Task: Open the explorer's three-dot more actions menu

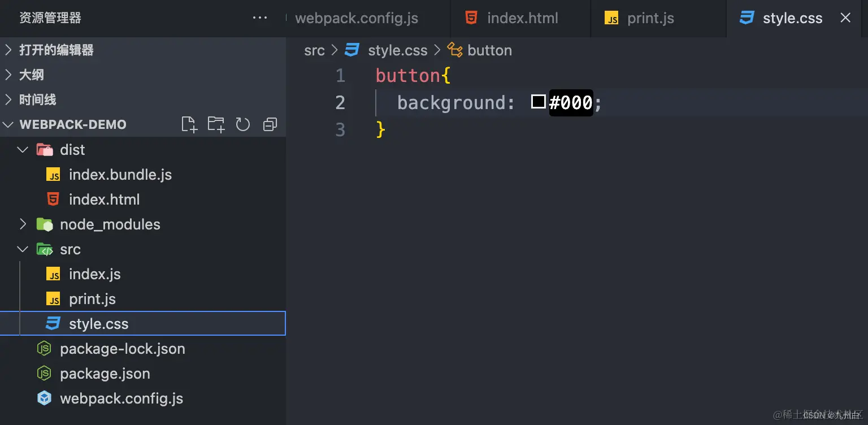Action: [x=260, y=18]
